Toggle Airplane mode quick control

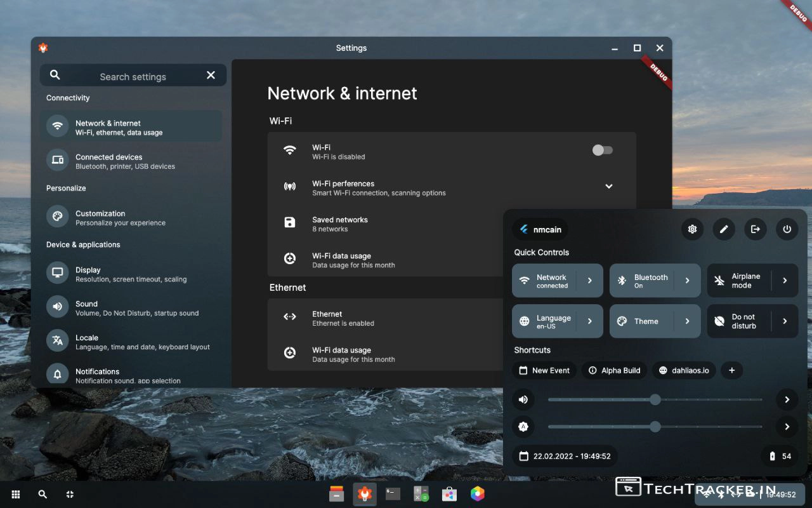coord(739,281)
